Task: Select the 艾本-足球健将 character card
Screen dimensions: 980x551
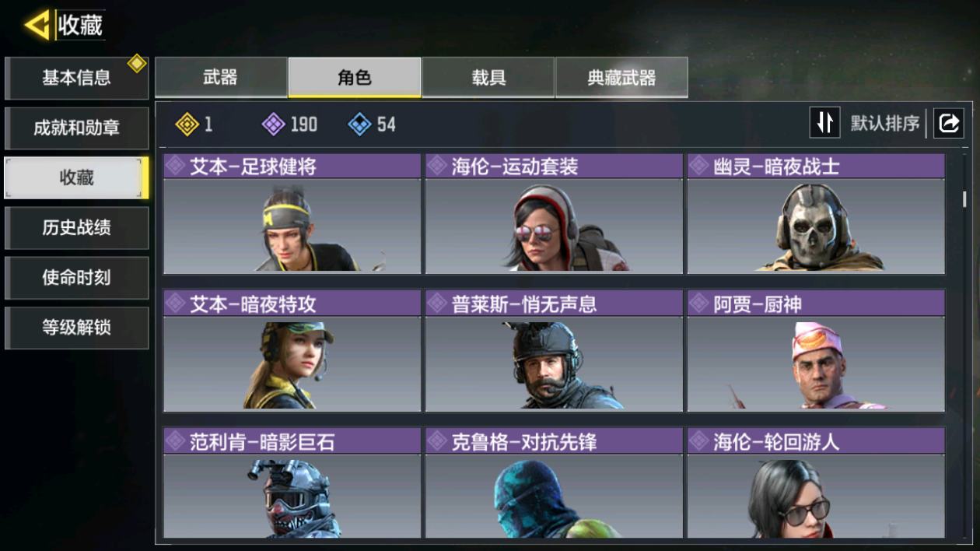Action: coord(292,214)
